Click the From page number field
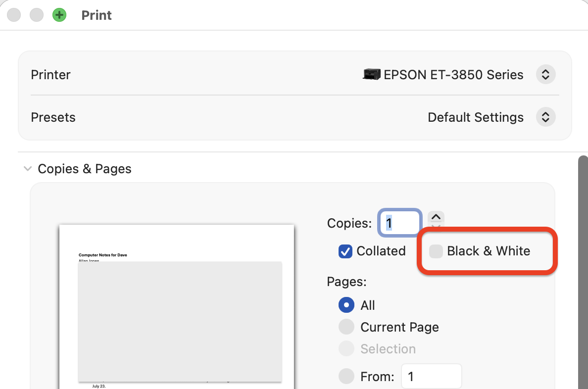This screenshot has height=389, width=588. point(431,376)
